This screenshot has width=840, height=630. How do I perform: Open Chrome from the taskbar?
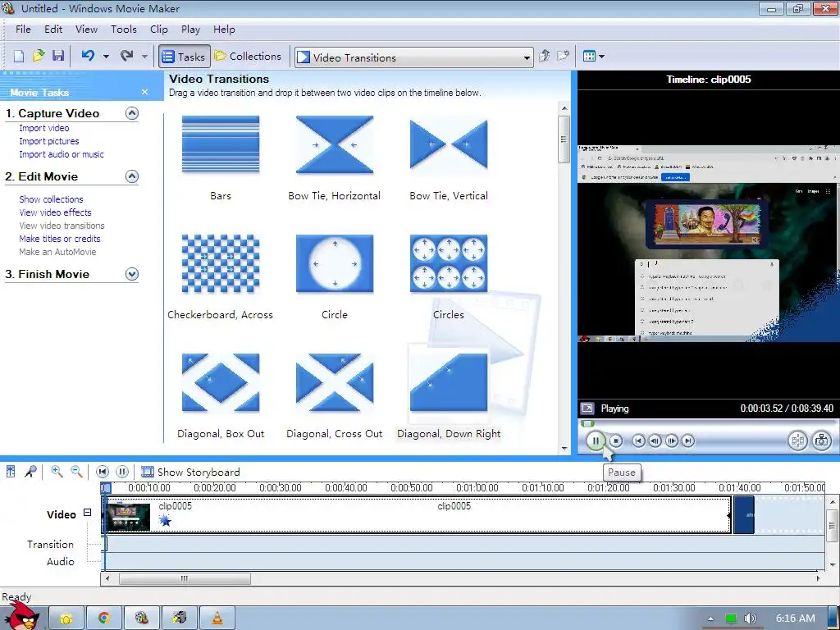coord(104,619)
